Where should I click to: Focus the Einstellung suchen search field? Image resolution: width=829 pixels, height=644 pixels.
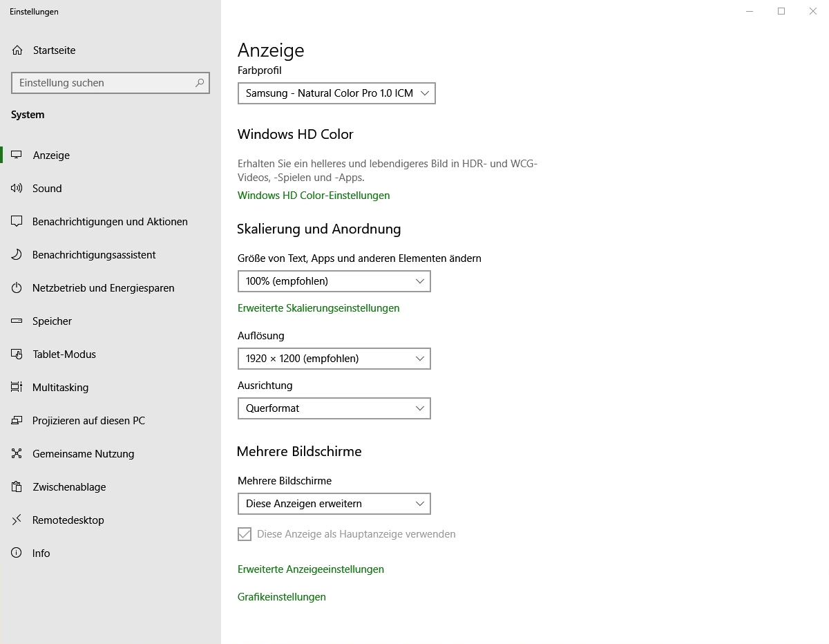pos(104,83)
